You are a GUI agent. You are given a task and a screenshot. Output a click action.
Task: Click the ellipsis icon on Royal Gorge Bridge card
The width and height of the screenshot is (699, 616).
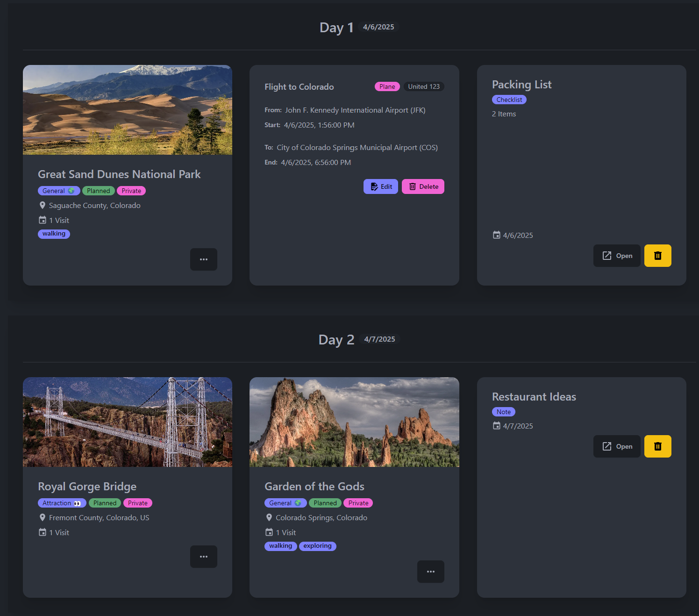click(x=203, y=557)
